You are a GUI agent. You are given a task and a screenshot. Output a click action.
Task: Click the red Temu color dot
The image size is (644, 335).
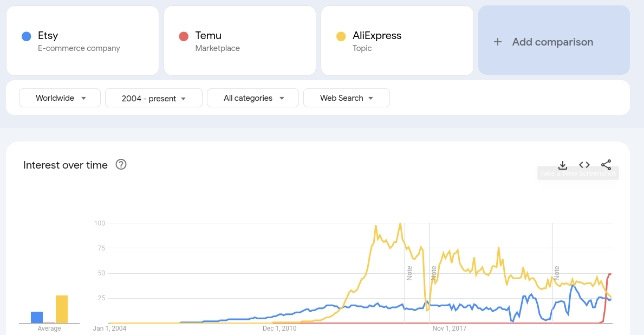(x=184, y=36)
